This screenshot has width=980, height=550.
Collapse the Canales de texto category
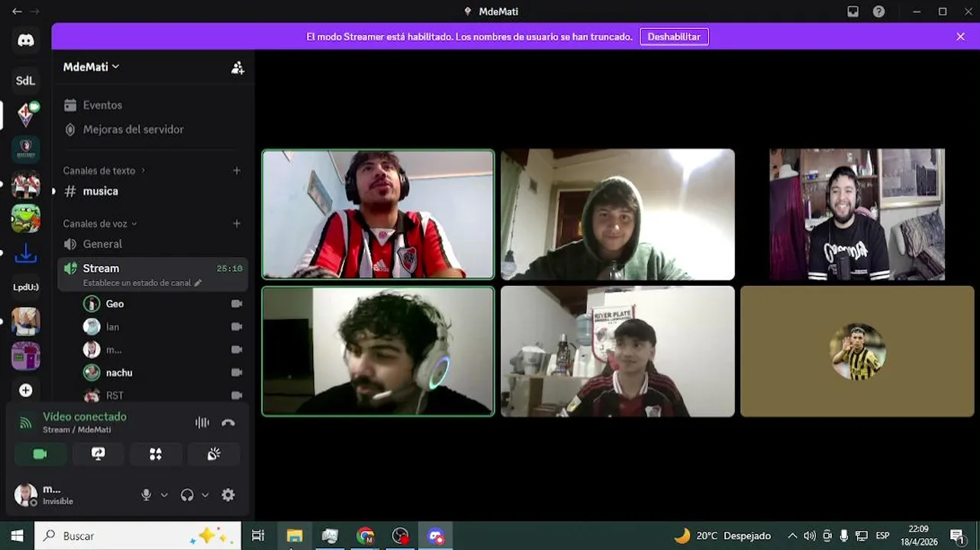point(104,170)
